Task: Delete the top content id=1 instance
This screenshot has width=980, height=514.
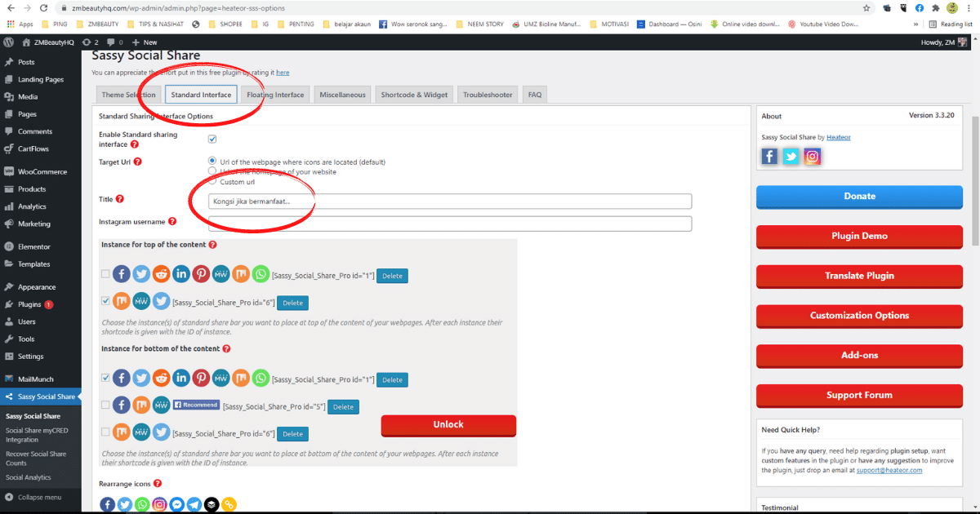Action: click(x=392, y=276)
